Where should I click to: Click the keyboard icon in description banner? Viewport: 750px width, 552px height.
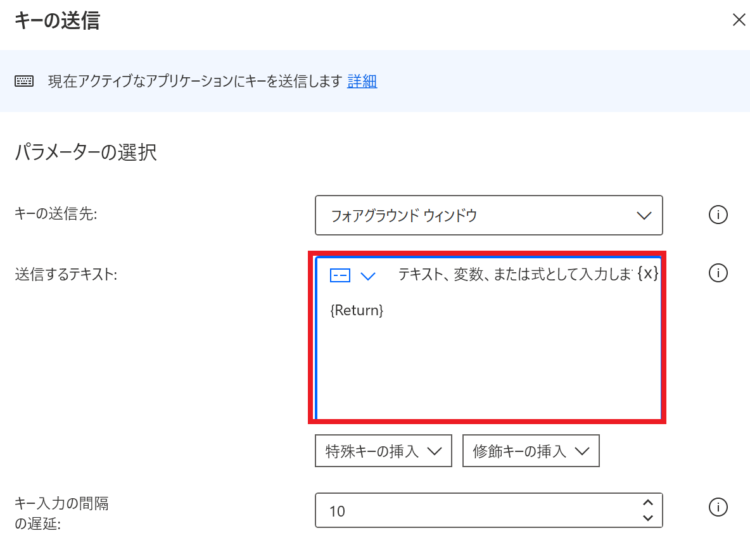pos(24,81)
